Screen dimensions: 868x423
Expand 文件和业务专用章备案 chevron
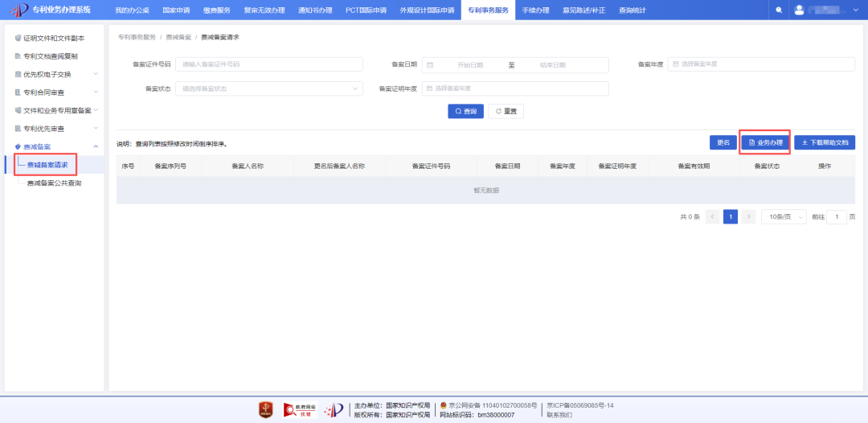96,111
